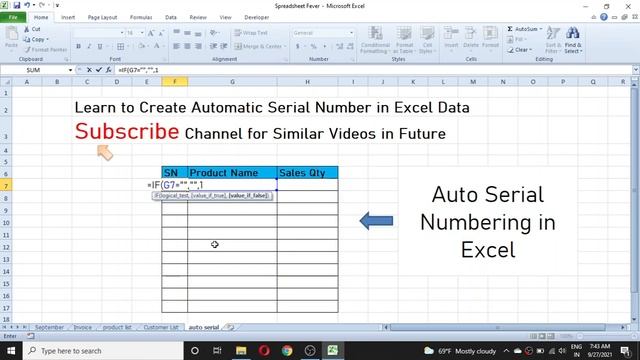Image resolution: width=640 pixels, height=360 pixels.
Task: Switch to the Insert ribbon tab
Action: [68, 17]
